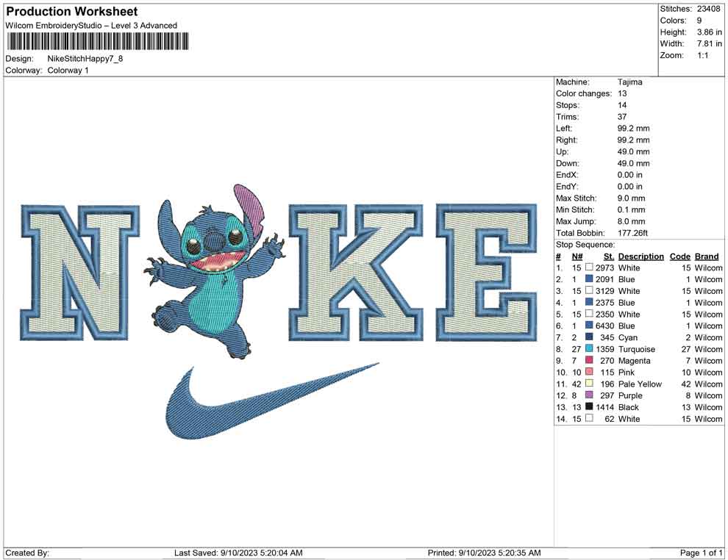
Task: Click the "EndY:" label
Action: pyautogui.click(x=568, y=187)
